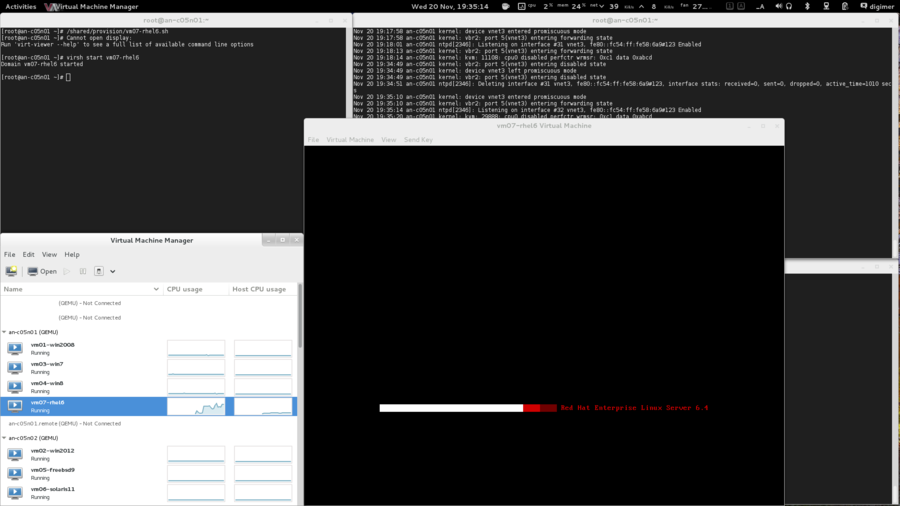Open View menu in Virtual Machine Manager
This screenshot has height=506, width=900.
point(49,254)
